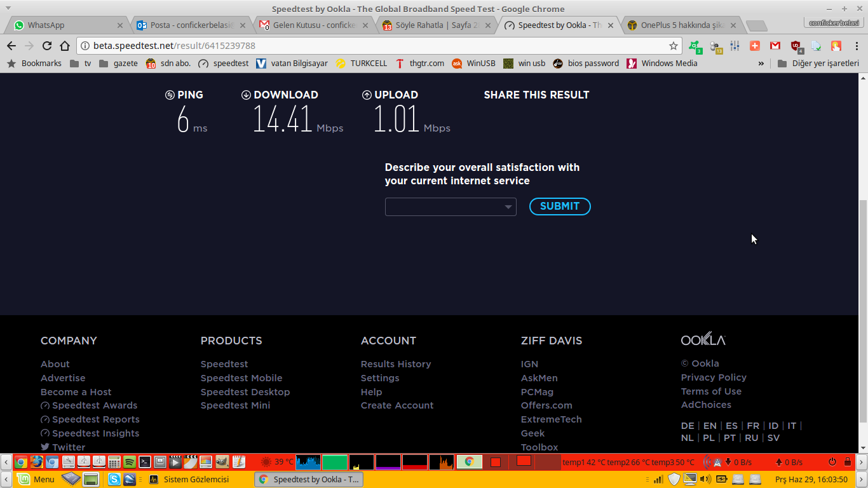Open the Speedtest Mobile link
The width and height of the screenshot is (868, 488).
[x=241, y=378]
